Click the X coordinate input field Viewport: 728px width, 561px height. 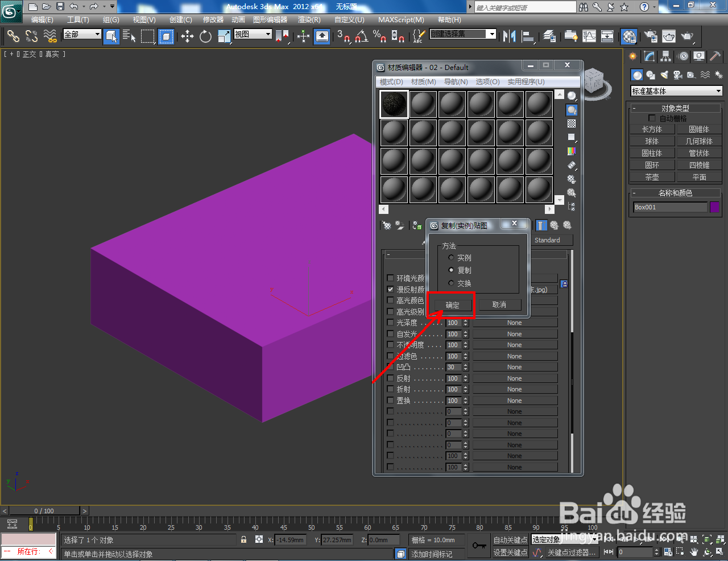pos(291,540)
